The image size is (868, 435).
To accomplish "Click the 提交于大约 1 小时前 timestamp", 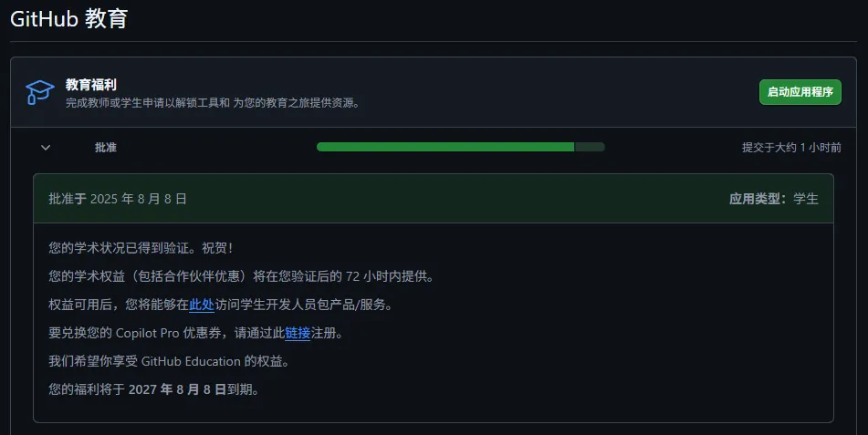I will coord(791,148).
